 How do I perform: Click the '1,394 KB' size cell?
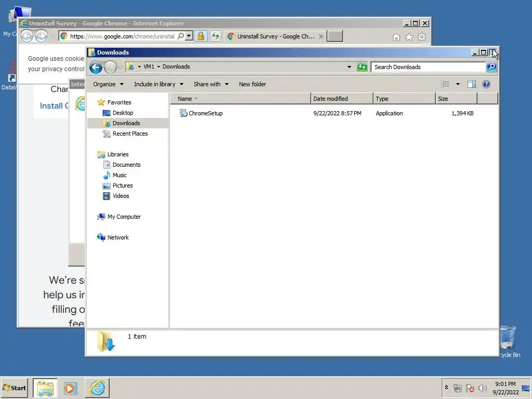(x=462, y=113)
